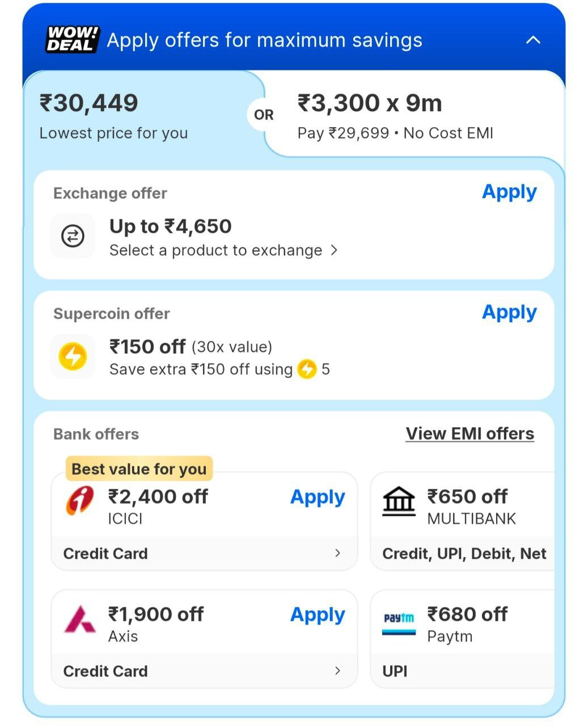Apply the Exchange offer
Viewport: 588px width, 726px height.
(x=509, y=192)
